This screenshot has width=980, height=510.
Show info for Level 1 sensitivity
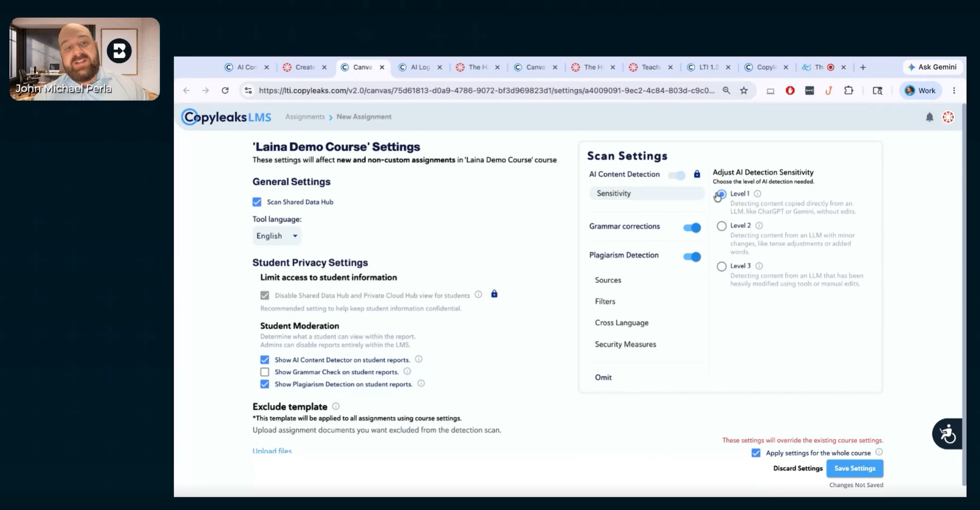point(757,193)
